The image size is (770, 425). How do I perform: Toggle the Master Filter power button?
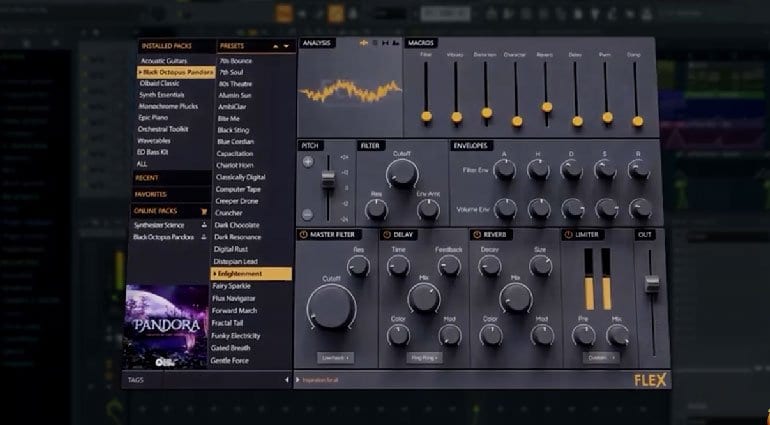pyautogui.click(x=303, y=235)
